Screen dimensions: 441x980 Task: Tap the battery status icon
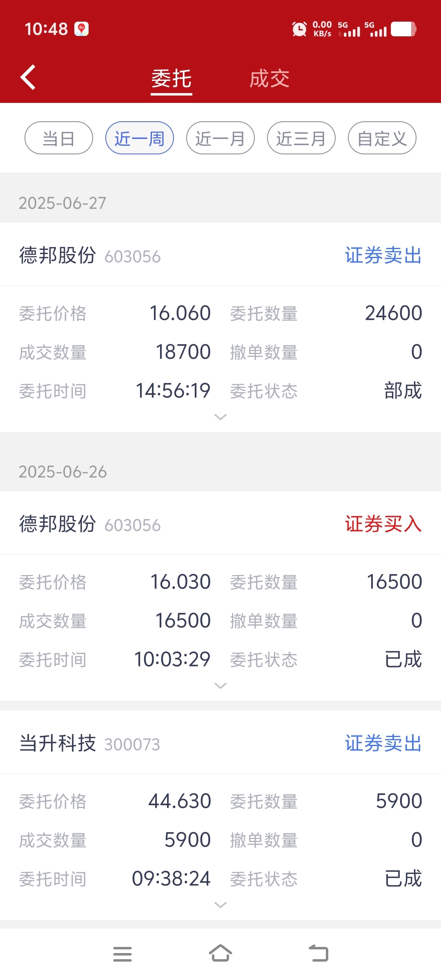tap(403, 29)
